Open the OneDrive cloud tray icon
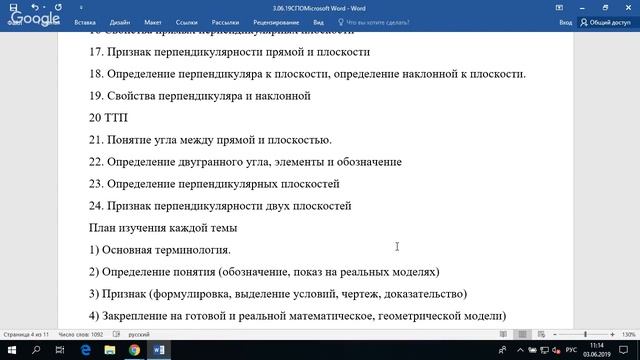The image size is (640, 360). [532, 350]
